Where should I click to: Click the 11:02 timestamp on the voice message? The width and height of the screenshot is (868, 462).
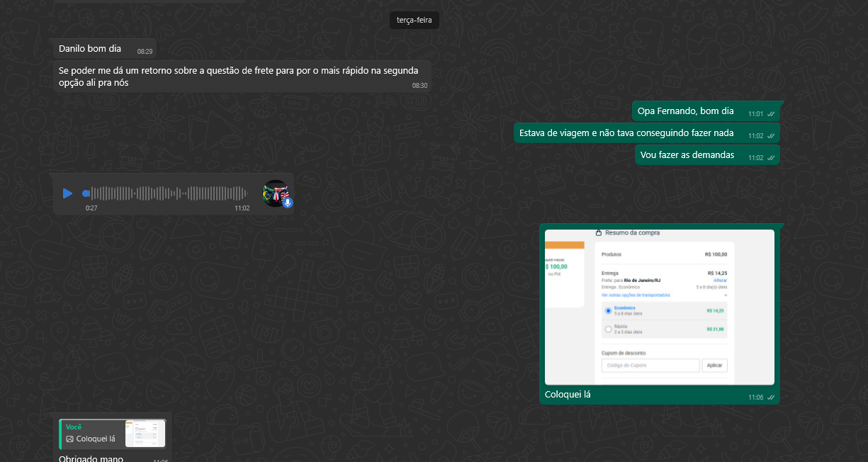tap(242, 208)
